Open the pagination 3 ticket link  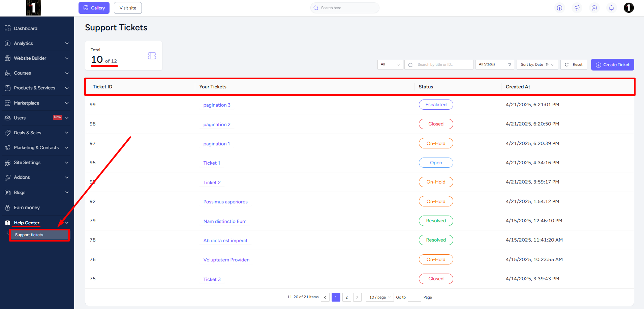pyautogui.click(x=217, y=105)
